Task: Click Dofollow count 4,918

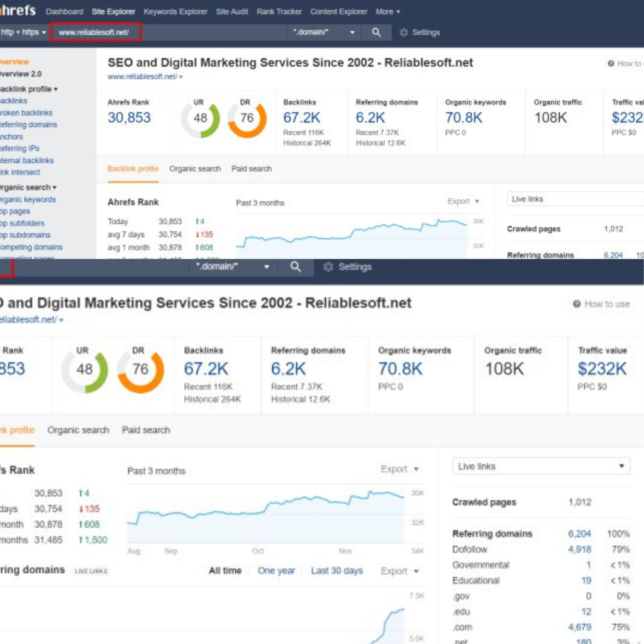Action: click(x=579, y=550)
